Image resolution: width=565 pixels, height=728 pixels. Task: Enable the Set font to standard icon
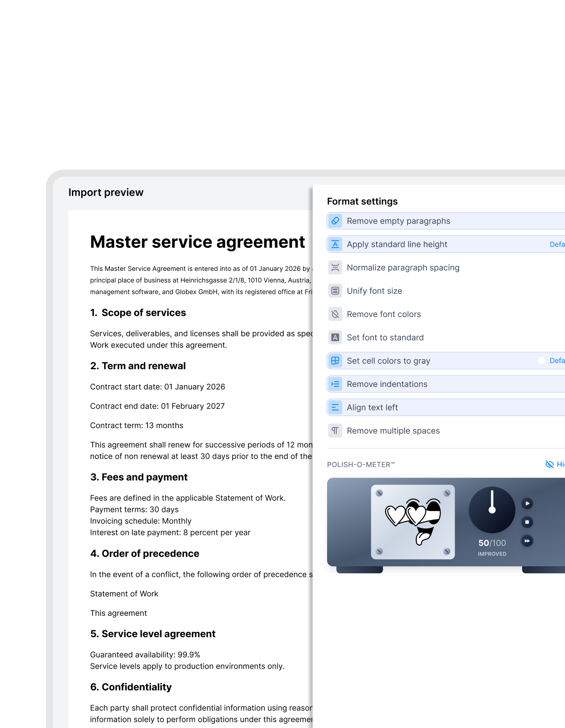pyautogui.click(x=335, y=337)
